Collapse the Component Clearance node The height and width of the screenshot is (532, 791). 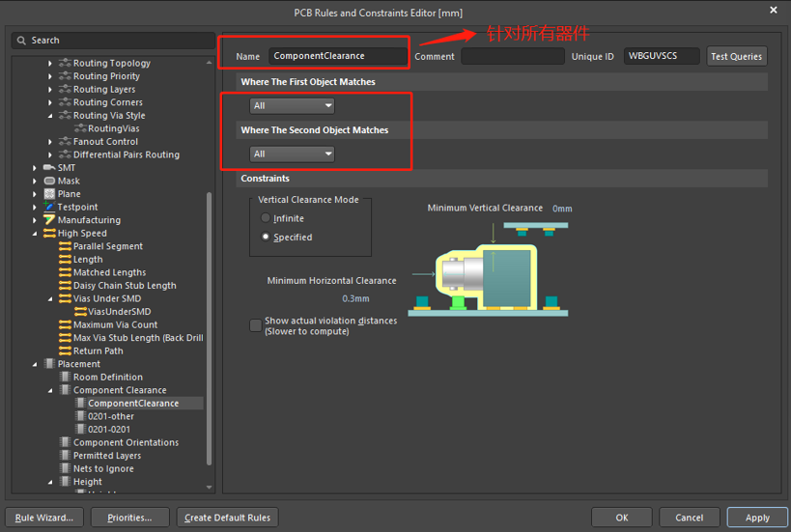tap(49, 390)
